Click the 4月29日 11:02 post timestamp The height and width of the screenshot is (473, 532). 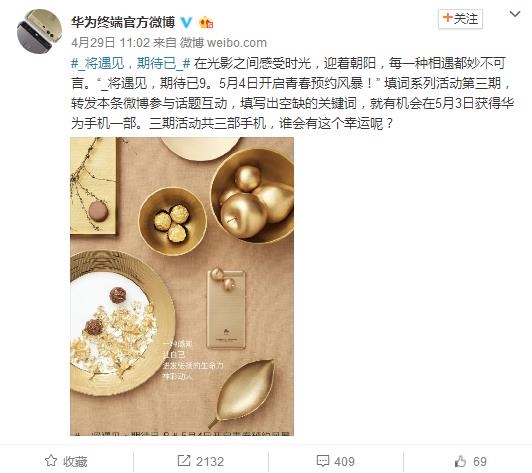pyautogui.click(x=111, y=43)
